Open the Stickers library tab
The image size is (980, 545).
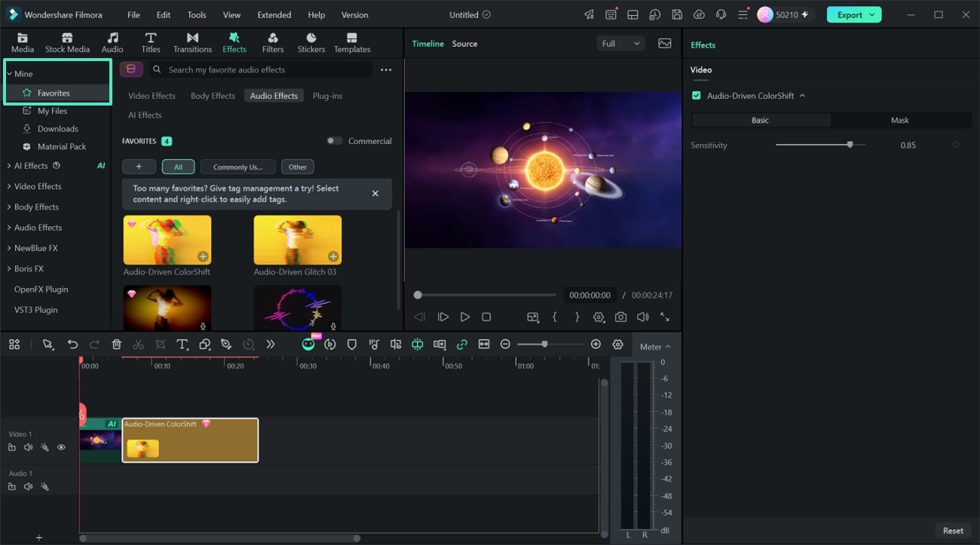[x=311, y=43]
